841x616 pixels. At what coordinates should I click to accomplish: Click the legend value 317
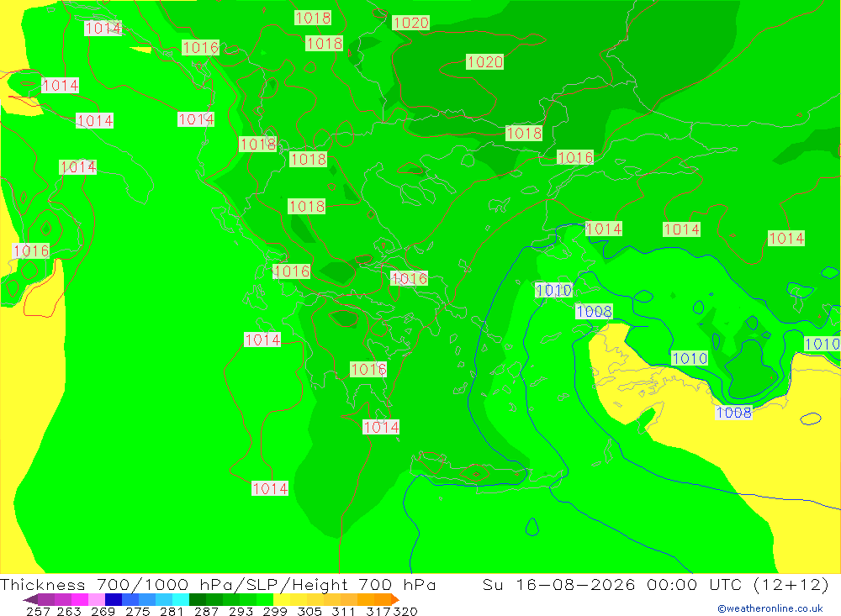[378, 611]
